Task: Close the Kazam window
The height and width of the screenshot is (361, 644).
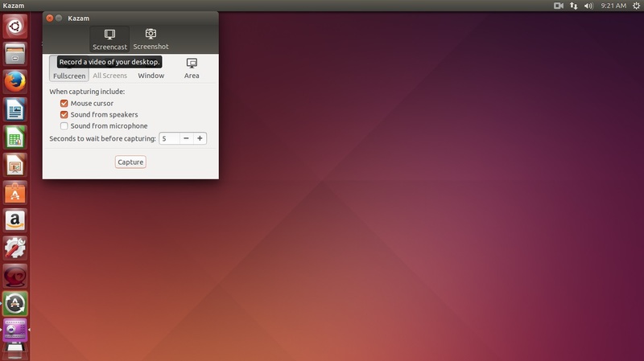Action: [x=50, y=18]
